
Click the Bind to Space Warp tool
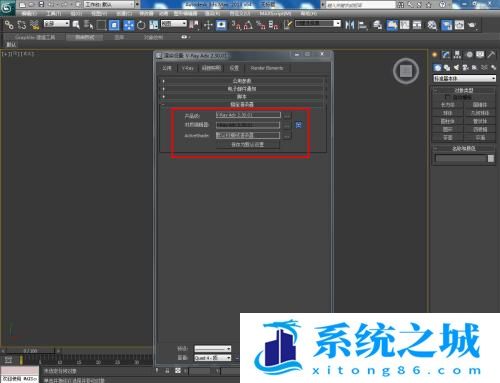tap(34, 25)
